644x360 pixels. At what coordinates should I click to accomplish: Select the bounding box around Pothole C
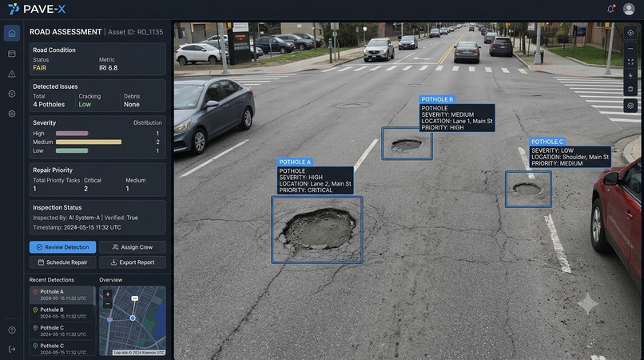coord(528,190)
